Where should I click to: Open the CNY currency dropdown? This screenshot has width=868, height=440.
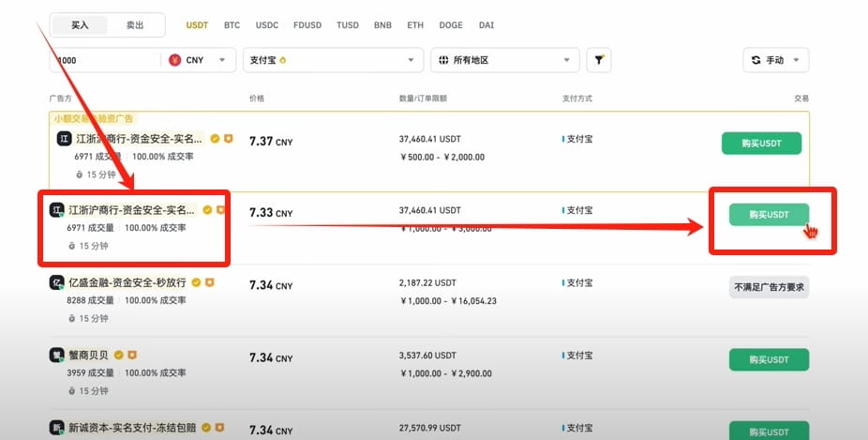click(200, 60)
